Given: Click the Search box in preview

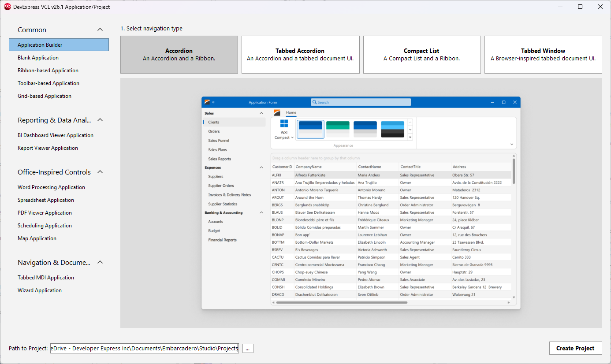Looking at the screenshot, I should 361,102.
